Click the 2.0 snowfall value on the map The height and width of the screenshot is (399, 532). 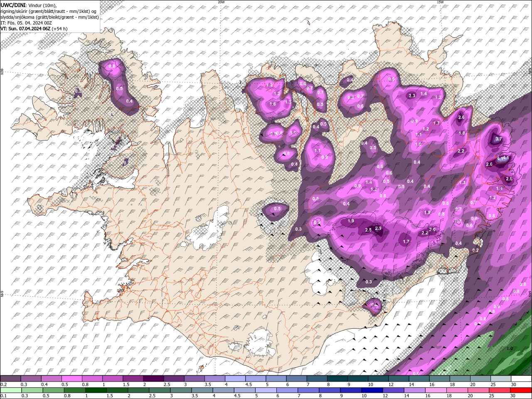pyautogui.click(x=432, y=229)
